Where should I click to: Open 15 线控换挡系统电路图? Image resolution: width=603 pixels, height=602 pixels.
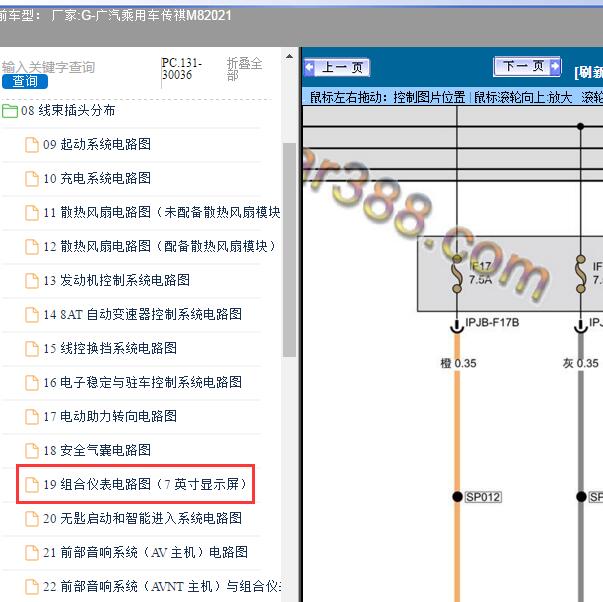(110, 349)
